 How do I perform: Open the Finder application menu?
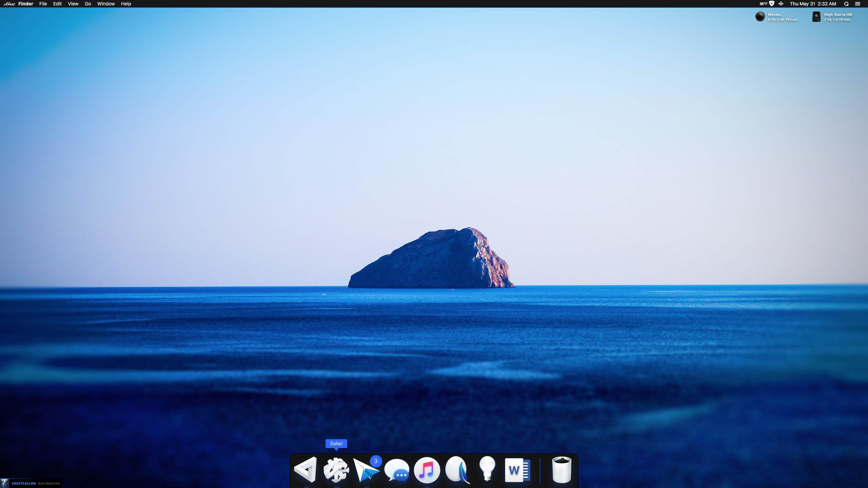click(x=26, y=4)
